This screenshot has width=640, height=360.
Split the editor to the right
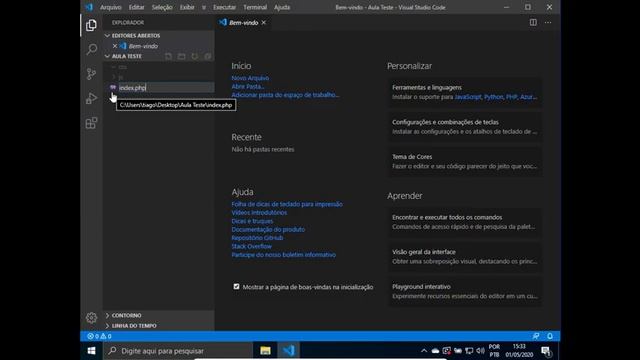coord(533,22)
